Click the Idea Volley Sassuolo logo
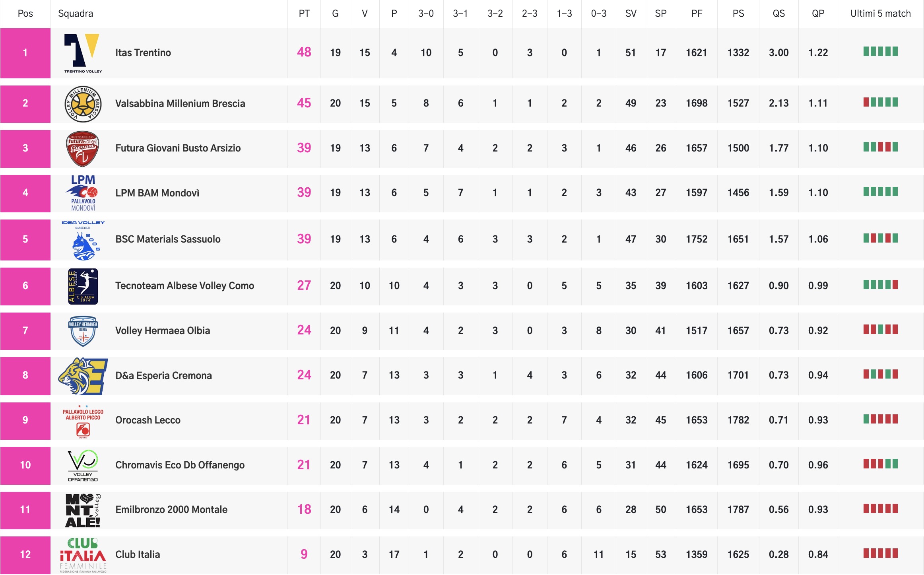924x575 pixels. pyautogui.click(x=83, y=240)
